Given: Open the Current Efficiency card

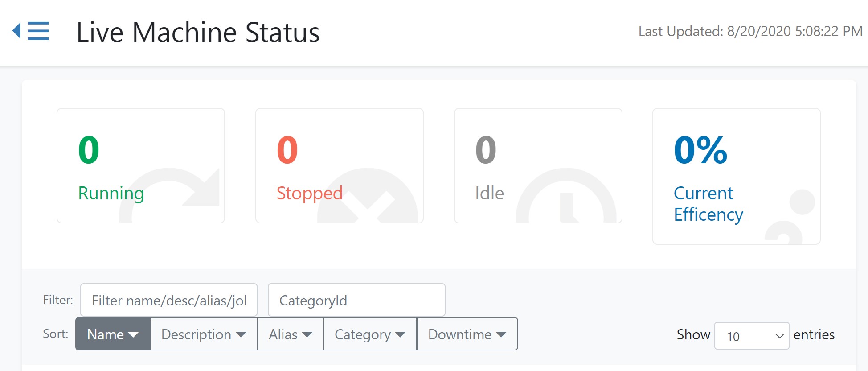Looking at the screenshot, I should click(x=737, y=176).
